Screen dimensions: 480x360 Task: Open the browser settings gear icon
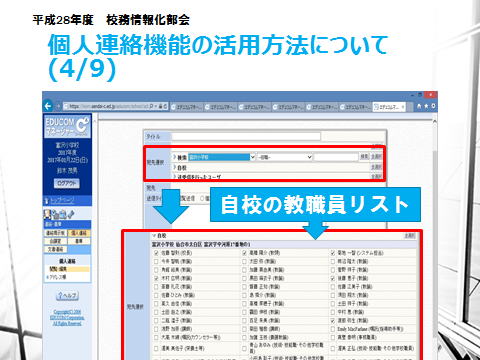[x=433, y=106]
